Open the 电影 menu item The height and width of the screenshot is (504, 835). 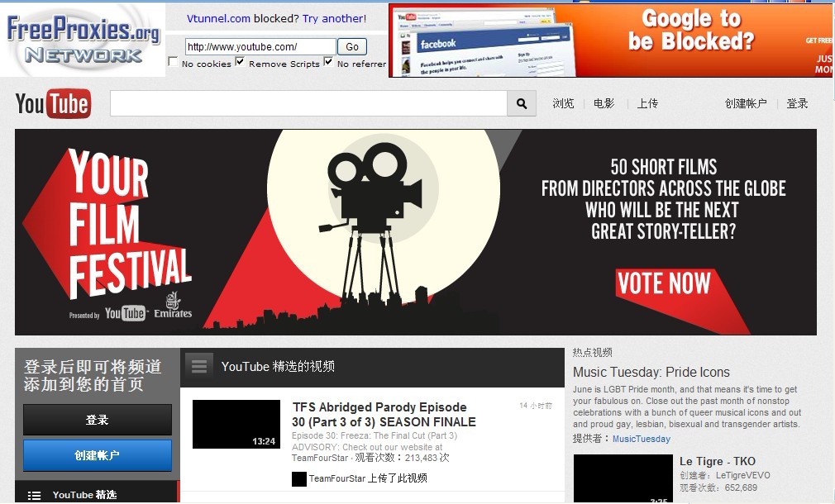tap(604, 103)
